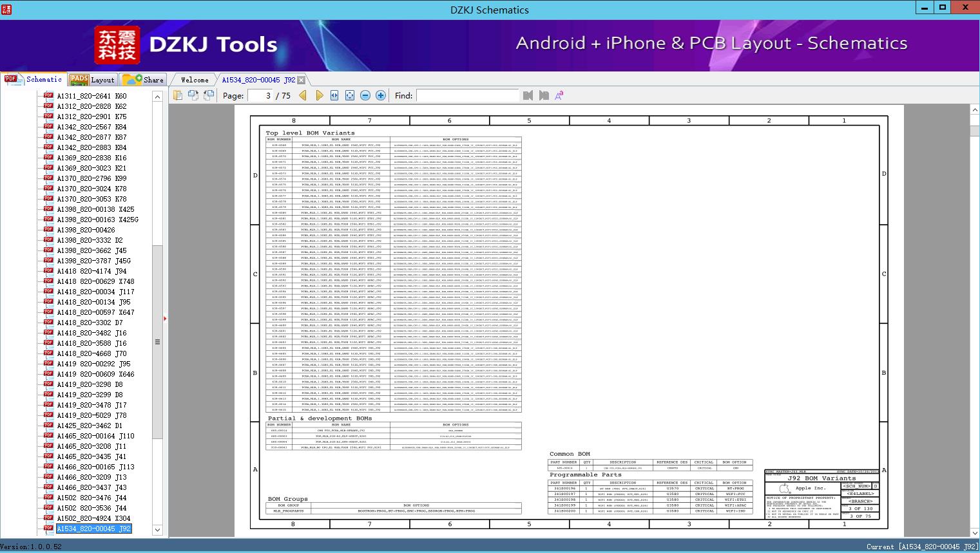Open A1418_820-00034 J117 schematic
Screen dimensions: 980x553
click(x=95, y=292)
